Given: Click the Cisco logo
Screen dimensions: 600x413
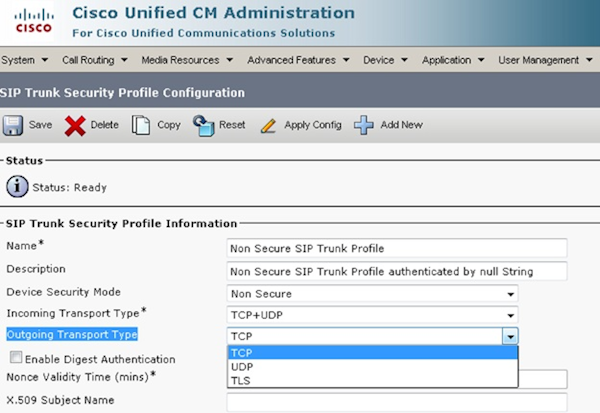Looking at the screenshot, I should click(x=34, y=20).
